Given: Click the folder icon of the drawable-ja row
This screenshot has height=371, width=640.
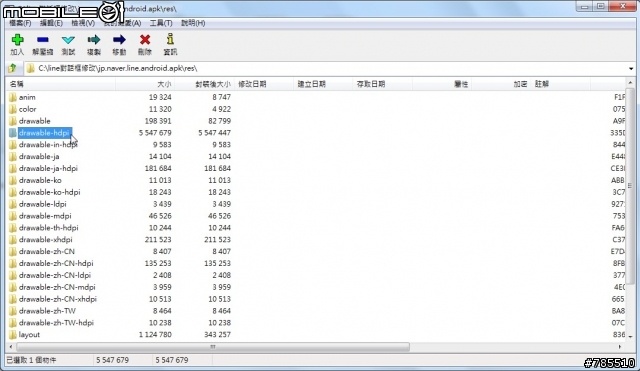Looking at the screenshot, I should [13, 156].
